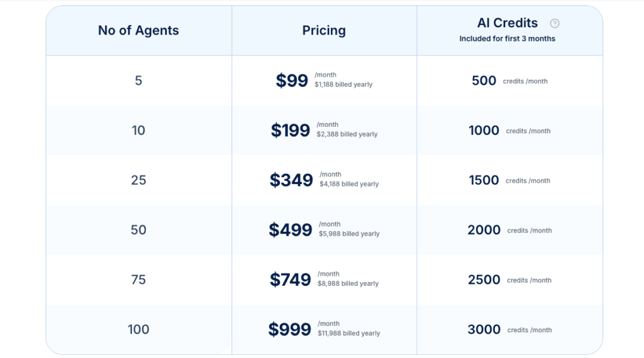Click the 500 credits value
Screen dimensions: 644x358
(484, 81)
